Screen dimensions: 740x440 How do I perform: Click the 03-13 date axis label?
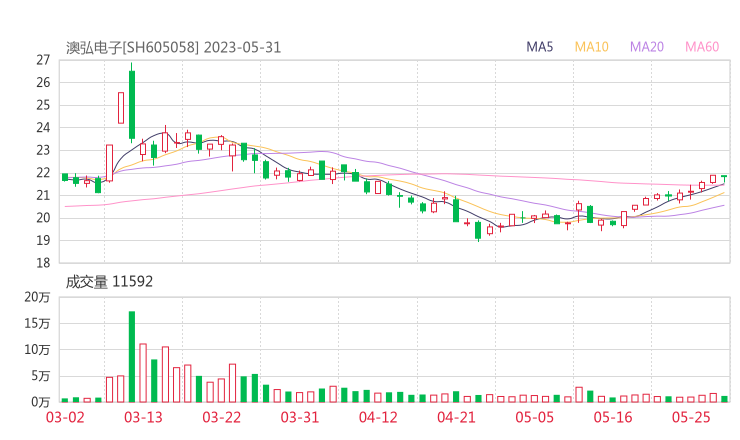click(x=143, y=417)
